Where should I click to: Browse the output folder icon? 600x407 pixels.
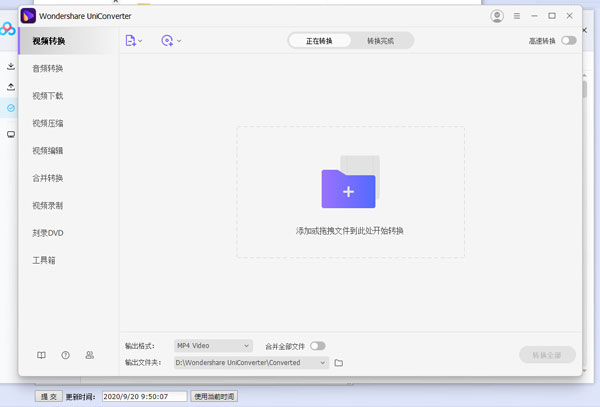tap(339, 363)
